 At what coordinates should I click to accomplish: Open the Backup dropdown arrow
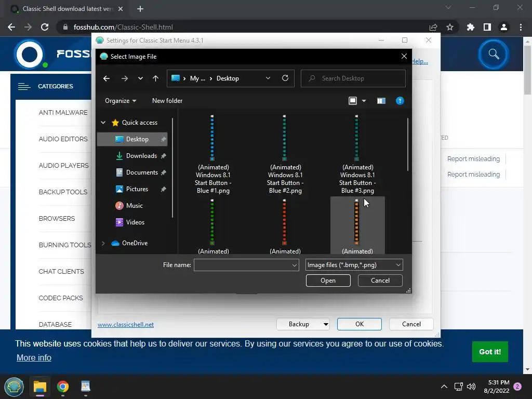tap(326, 324)
